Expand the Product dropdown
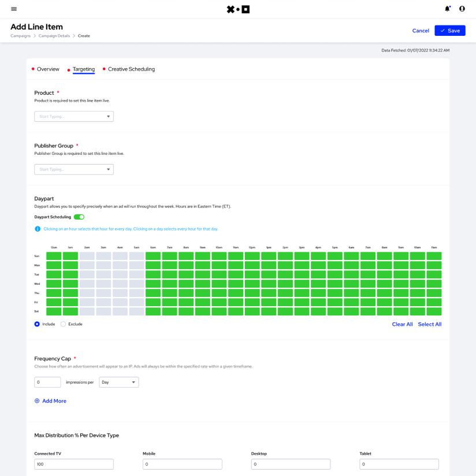Image resolution: width=476 pixels, height=476 pixels. 74,117
